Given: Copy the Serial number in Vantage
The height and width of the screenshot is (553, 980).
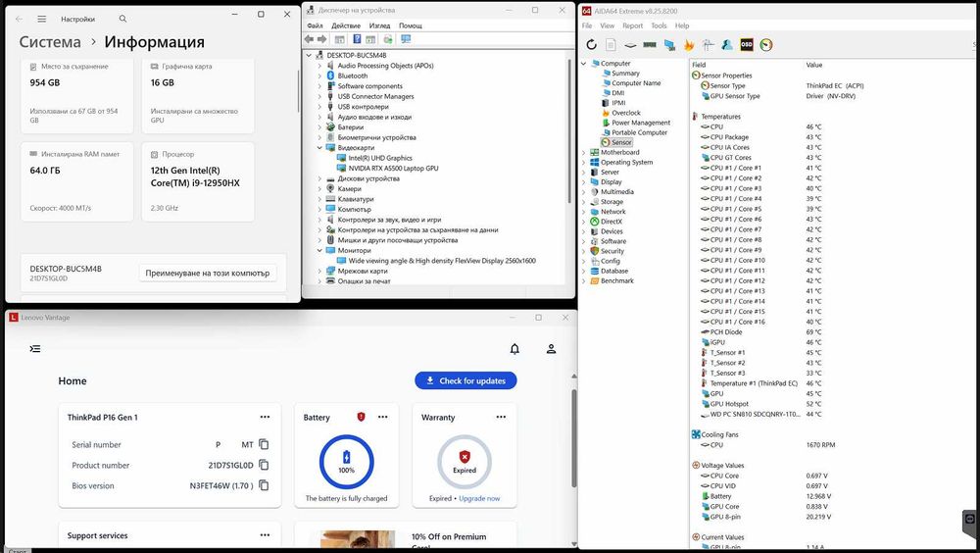Looking at the screenshot, I should point(264,444).
